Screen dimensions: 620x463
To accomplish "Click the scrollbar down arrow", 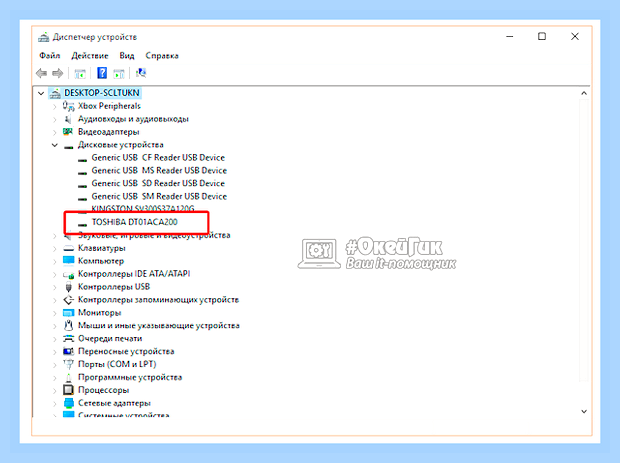I will [584, 412].
